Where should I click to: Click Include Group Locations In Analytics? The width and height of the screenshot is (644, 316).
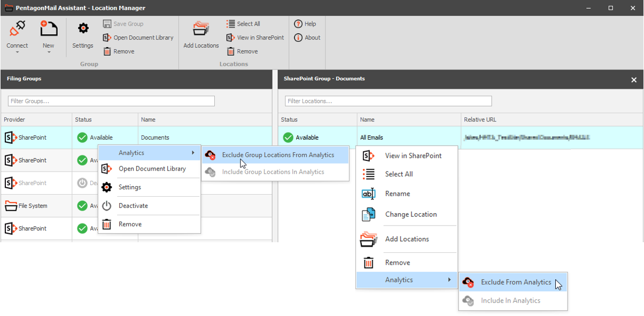[275, 172]
